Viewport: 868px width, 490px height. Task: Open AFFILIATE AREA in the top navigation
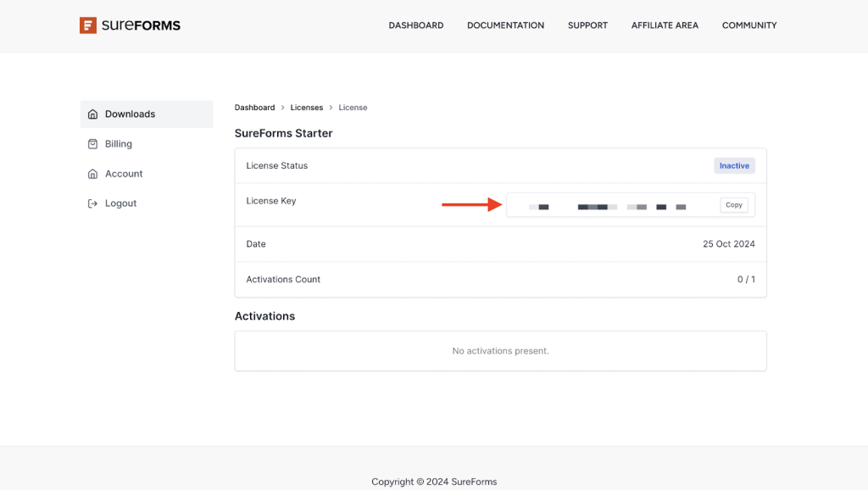point(665,25)
